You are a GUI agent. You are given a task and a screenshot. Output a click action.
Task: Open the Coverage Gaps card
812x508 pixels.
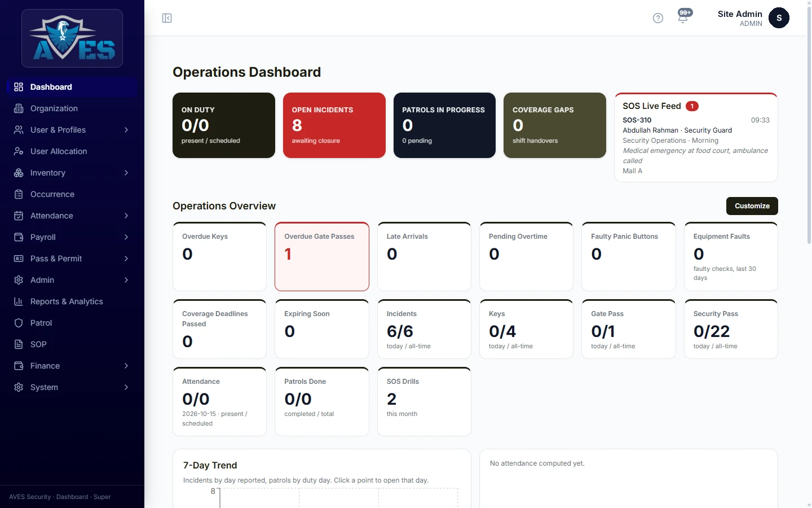[x=555, y=125]
